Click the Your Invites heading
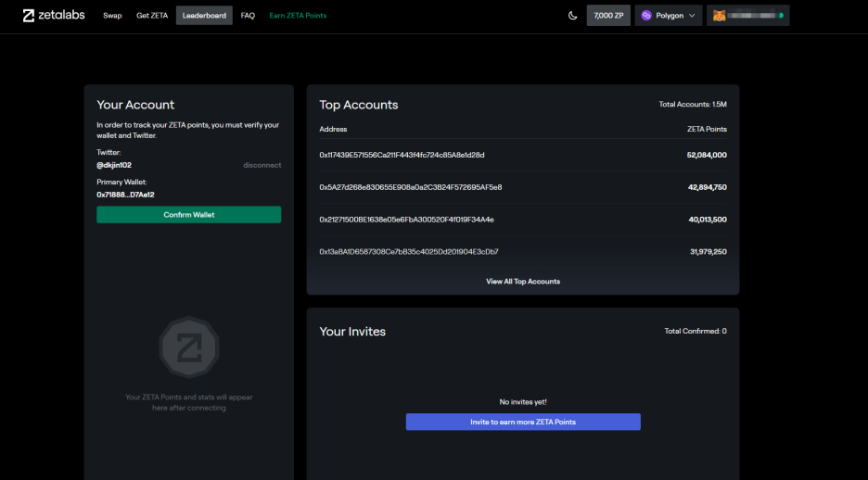Screen dimensions: 868x480 click(x=352, y=331)
